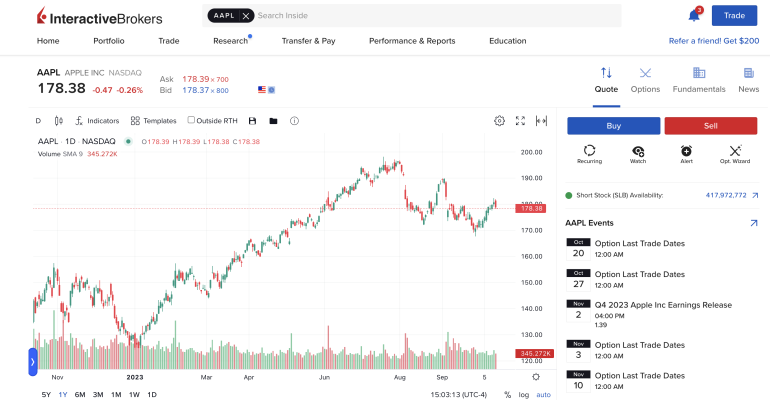Open the Performance & Reports menu
Image resolution: width=770 pixels, height=400 pixels.
point(412,41)
